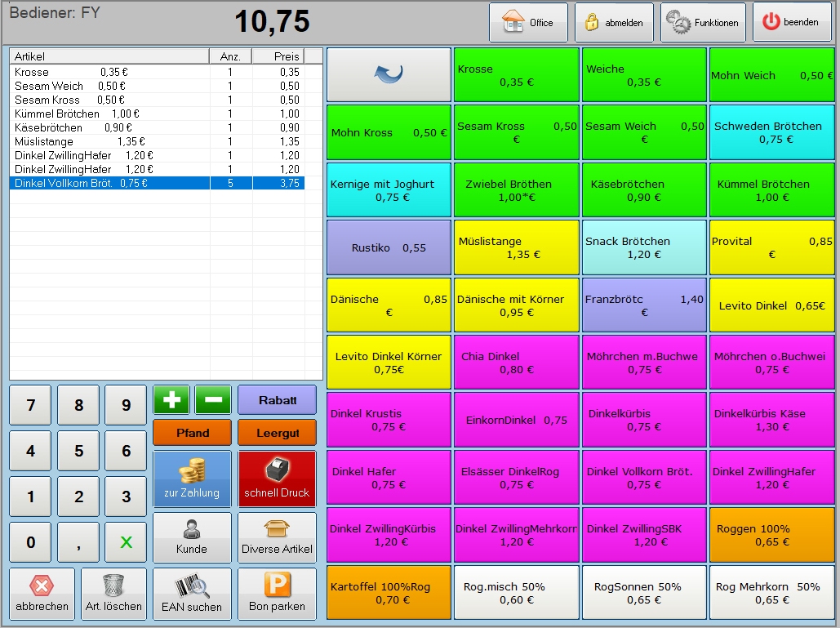Image resolution: width=840 pixels, height=628 pixels.
Task: Tap numpad key 9
Action: (126, 405)
